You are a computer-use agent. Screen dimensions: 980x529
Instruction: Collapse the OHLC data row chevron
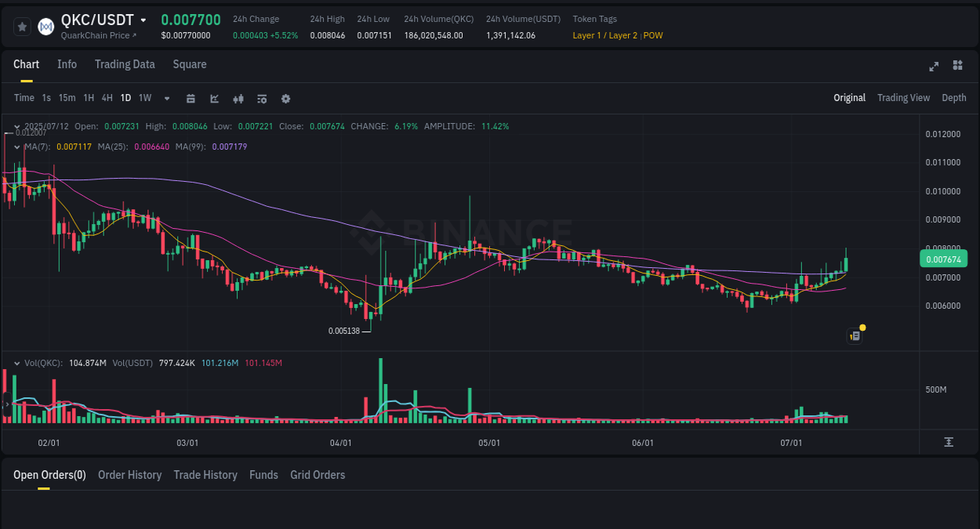tap(16, 125)
